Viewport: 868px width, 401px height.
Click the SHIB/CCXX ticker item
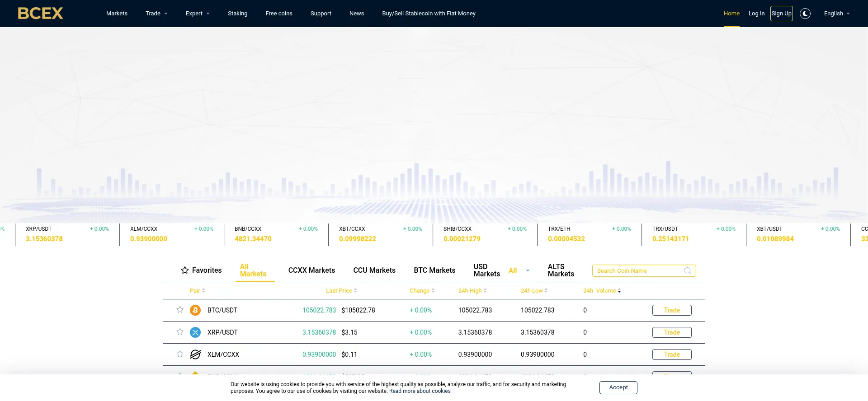point(485,234)
